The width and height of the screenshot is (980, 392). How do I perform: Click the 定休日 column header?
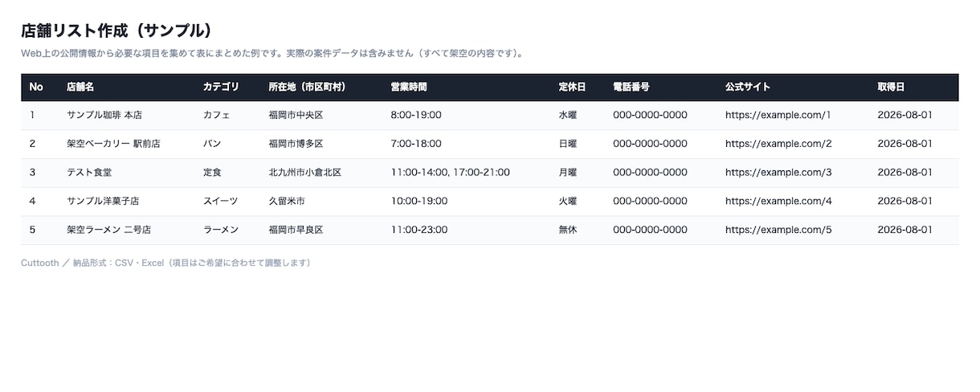coord(572,87)
